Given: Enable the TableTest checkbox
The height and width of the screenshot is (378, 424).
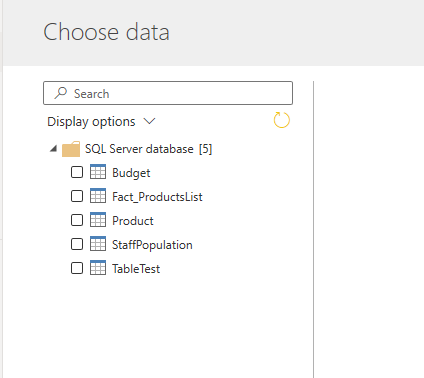Looking at the screenshot, I should click(77, 268).
